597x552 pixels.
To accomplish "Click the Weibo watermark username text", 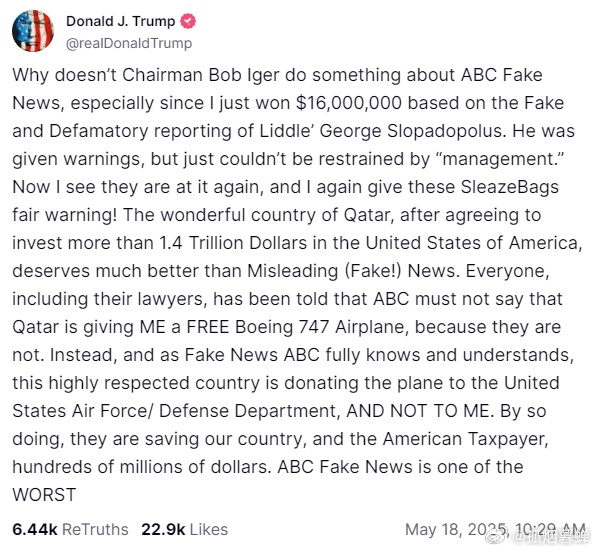I will pyautogui.click(x=551, y=538).
